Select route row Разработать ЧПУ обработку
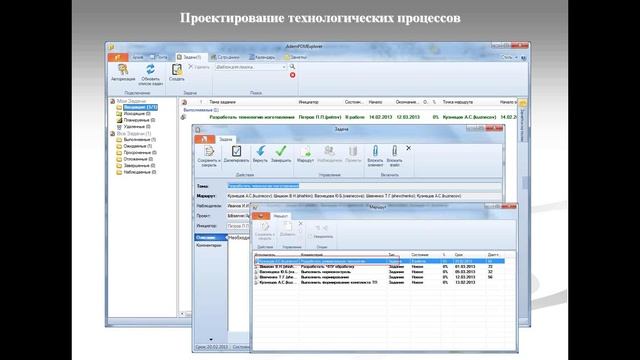 pos(379,267)
